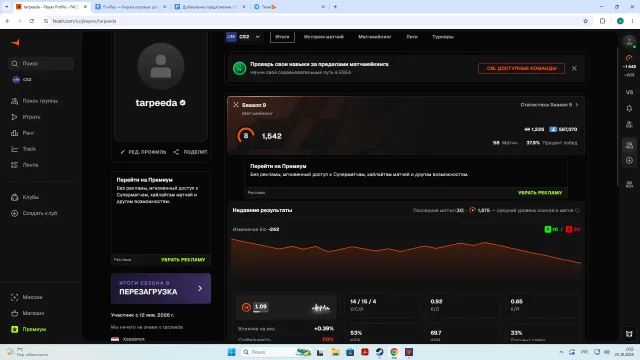Click the FACEIT orange logo
The image size is (640, 360).
tap(15, 42)
